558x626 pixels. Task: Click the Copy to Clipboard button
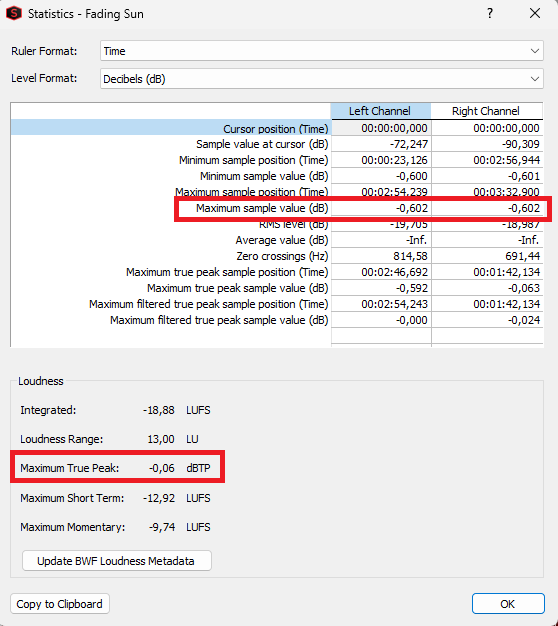click(x=59, y=604)
